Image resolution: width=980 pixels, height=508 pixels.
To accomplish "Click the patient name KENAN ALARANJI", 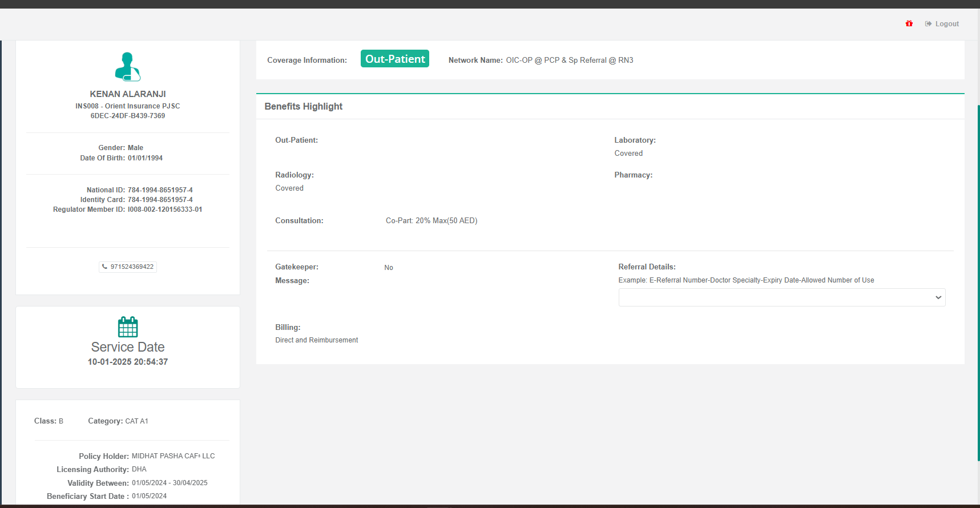I will tap(128, 94).
